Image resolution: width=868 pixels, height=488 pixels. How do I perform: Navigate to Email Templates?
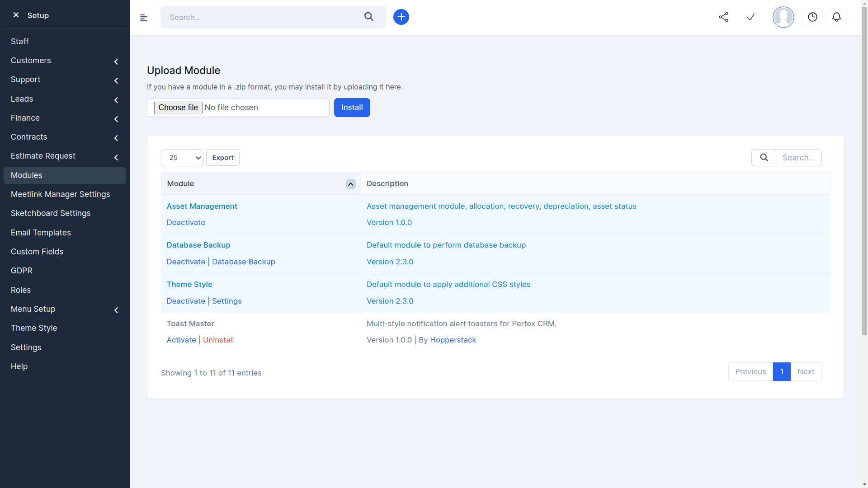click(x=41, y=232)
